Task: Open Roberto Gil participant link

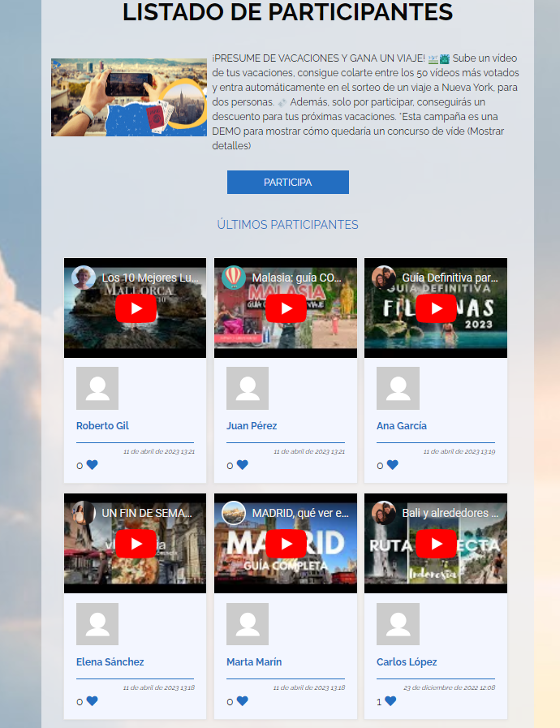Action: click(x=102, y=426)
